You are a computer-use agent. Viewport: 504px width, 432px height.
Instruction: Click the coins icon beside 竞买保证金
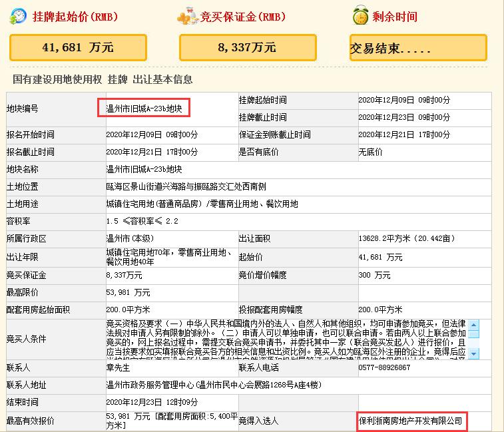click(187, 16)
